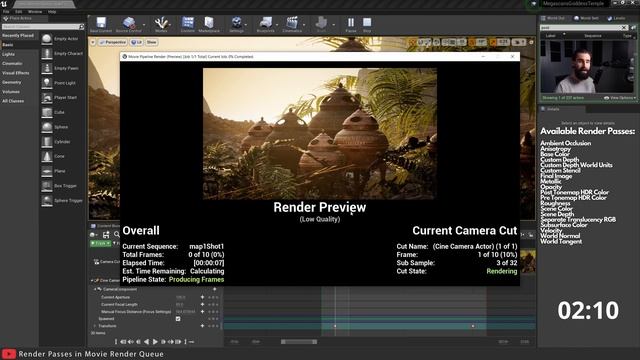Open the Perspective view dropdown
Image resolution: width=640 pixels, height=360 pixels.
[113, 42]
